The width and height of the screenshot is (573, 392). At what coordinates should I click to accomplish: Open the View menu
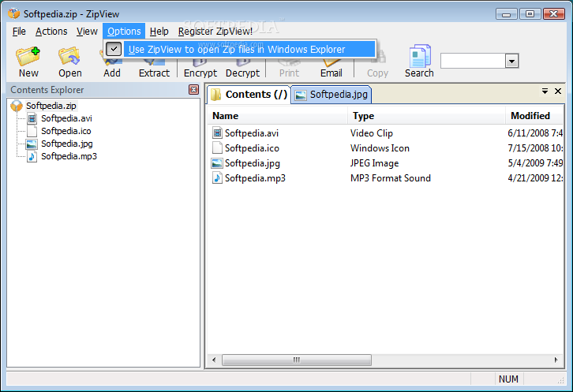(x=87, y=32)
